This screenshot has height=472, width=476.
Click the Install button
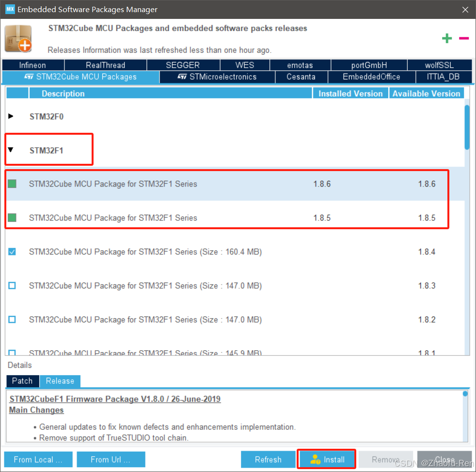(327, 459)
